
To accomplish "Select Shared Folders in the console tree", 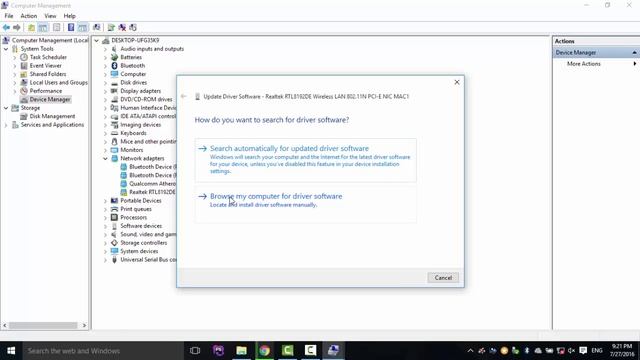I will 48,74.
